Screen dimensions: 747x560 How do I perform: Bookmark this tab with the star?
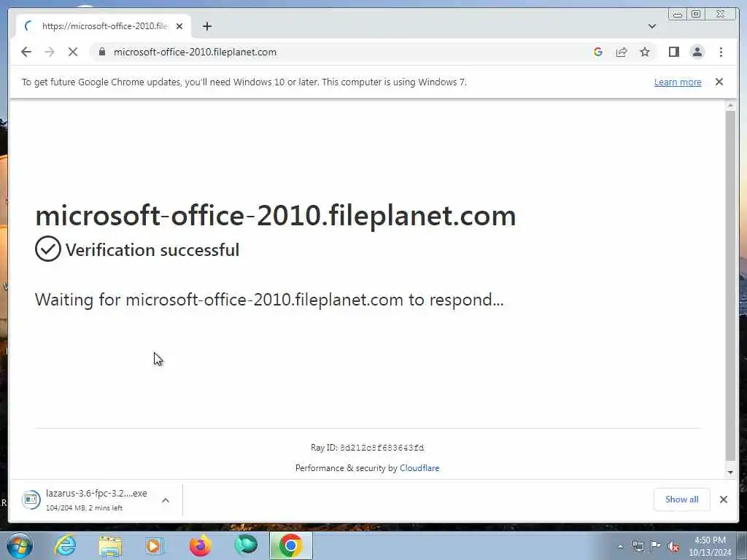pyautogui.click(x=645, y=52)
